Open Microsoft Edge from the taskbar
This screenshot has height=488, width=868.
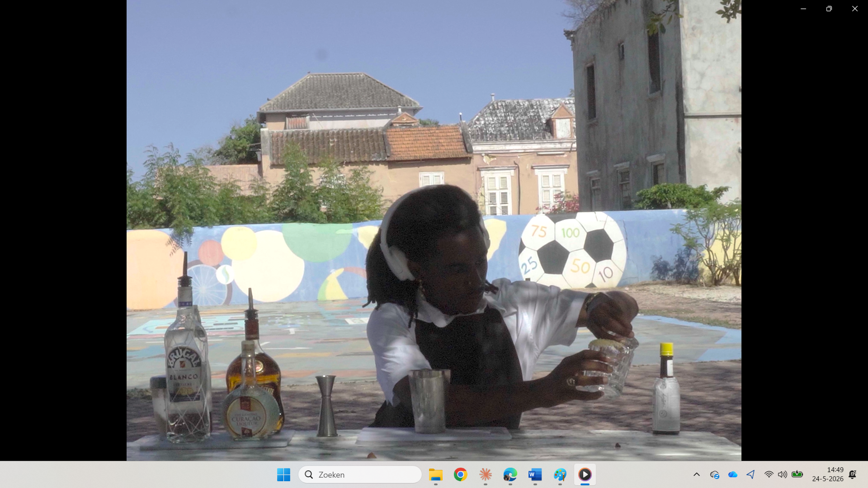pyautogui.click(x=510, y=474)
